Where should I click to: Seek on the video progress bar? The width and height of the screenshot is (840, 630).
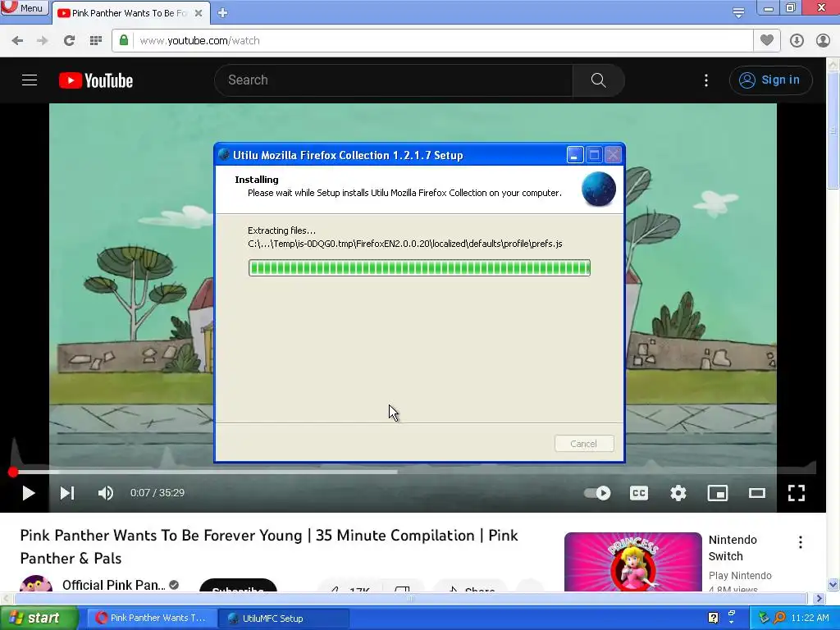point(413,472)
